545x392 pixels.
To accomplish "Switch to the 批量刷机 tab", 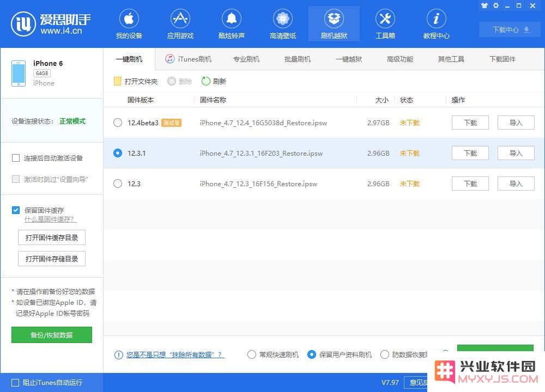I will tap(298, 59).
